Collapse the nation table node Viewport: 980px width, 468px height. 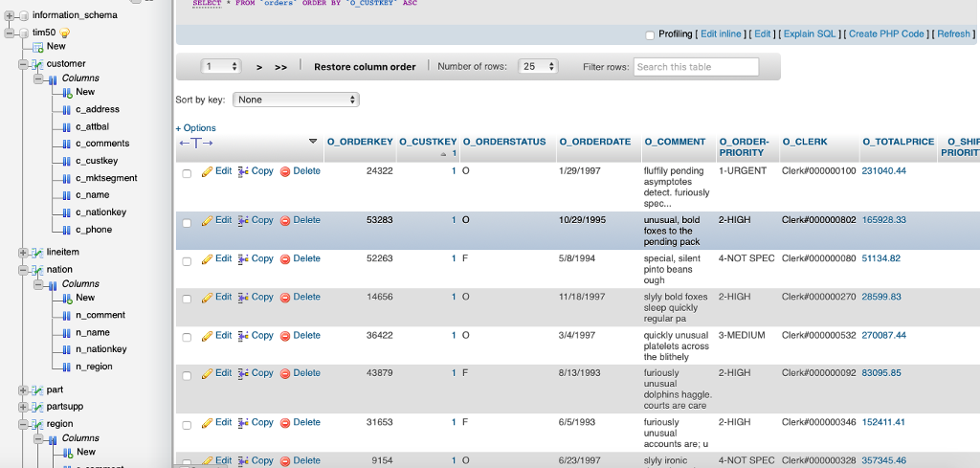(x=24, y=270)
